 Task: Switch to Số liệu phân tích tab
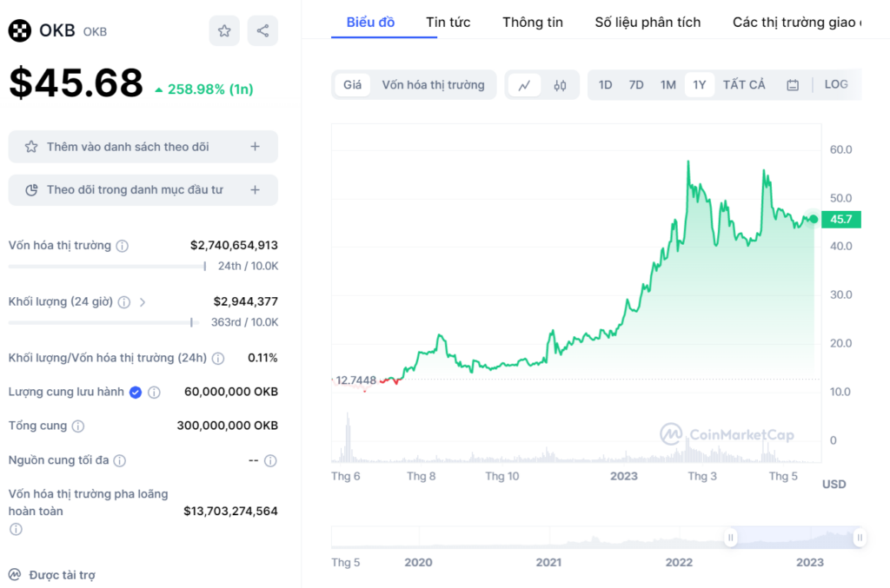tap(648, 22)
